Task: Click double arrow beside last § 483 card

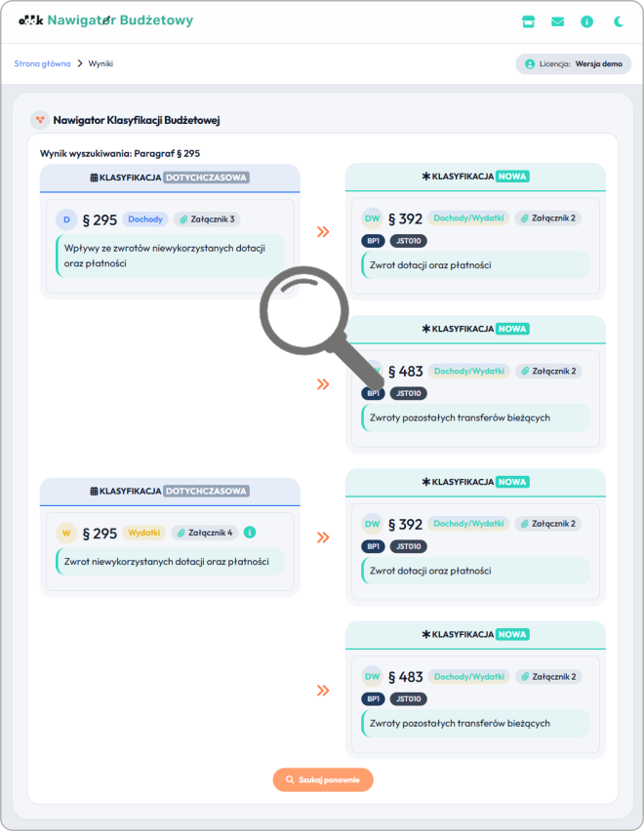Action: [323, 690]
